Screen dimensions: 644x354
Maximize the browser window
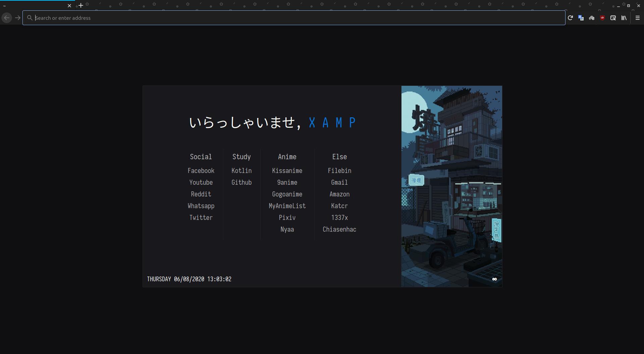629,6
